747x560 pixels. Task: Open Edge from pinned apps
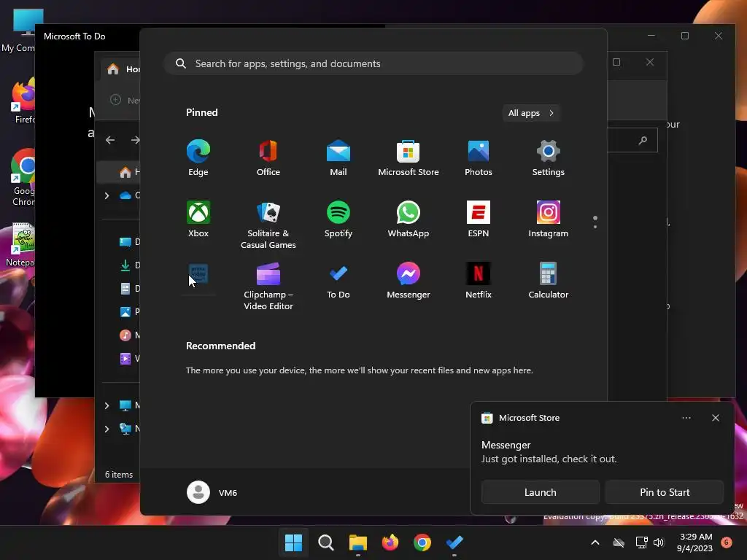[x=198, y=158]
